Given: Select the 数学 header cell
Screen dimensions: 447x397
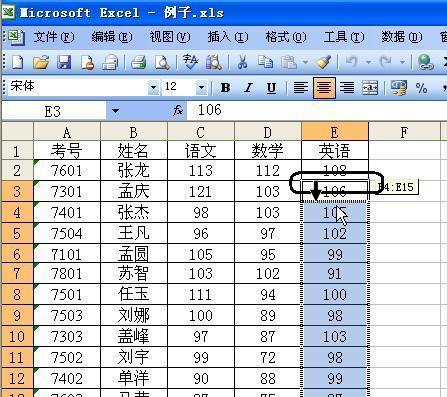Looking at the screenshot, I should pyautogui.click(x=268, y=151).
